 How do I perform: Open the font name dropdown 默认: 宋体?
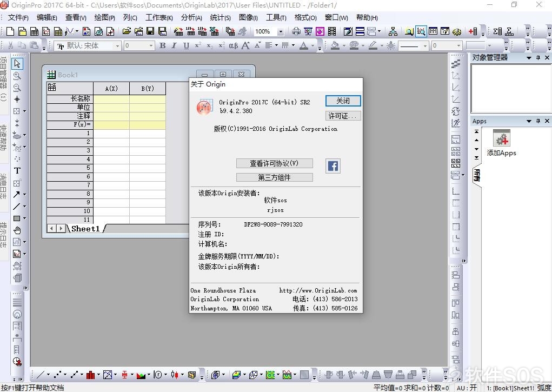(x=117, y=46)
